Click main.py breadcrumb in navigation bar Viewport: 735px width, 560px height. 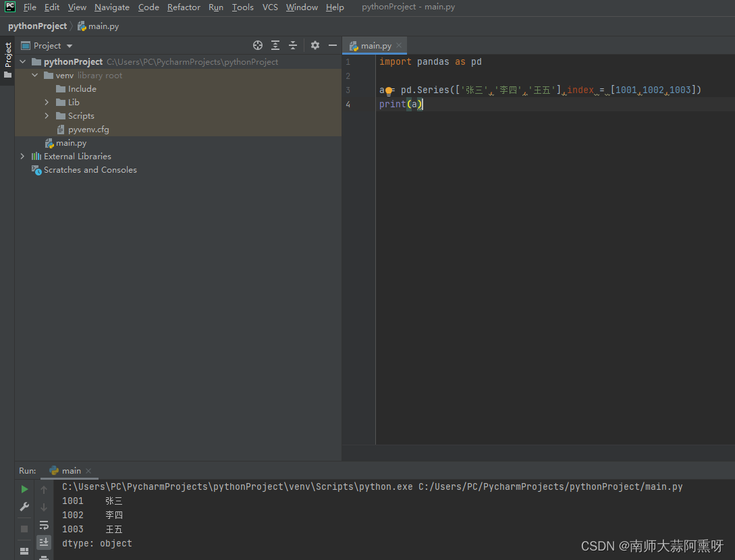[x=99, y=26]
